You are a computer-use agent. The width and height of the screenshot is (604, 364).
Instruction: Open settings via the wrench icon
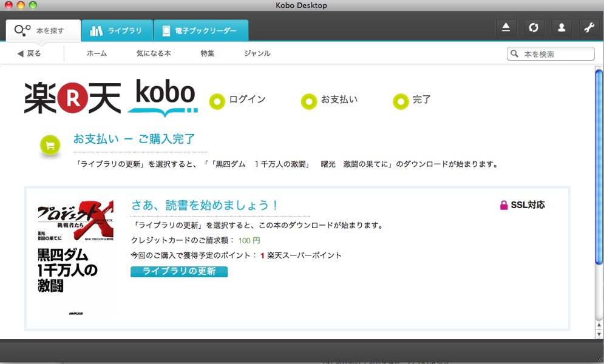(589, 28)
